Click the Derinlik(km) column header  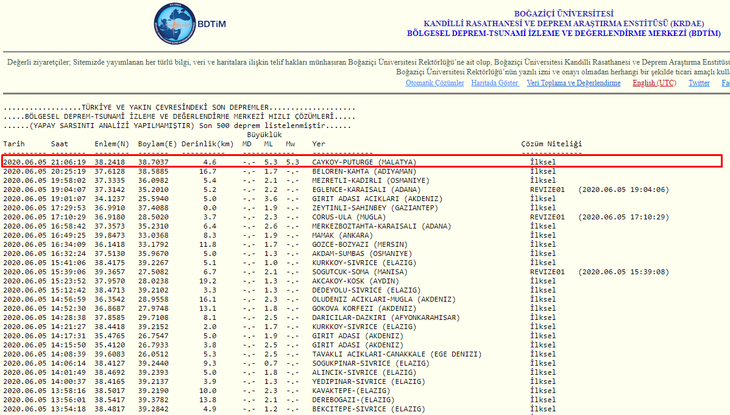pos(207,144)
